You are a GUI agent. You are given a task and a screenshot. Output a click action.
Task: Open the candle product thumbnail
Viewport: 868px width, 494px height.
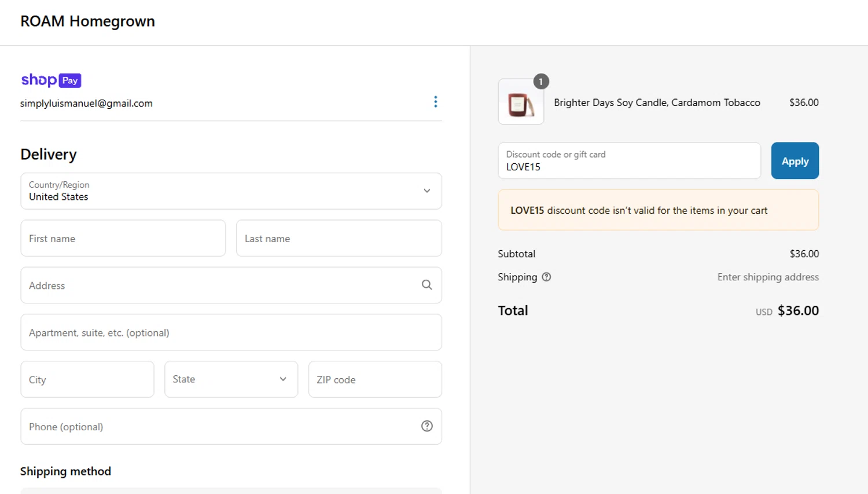tap(521, 102)
